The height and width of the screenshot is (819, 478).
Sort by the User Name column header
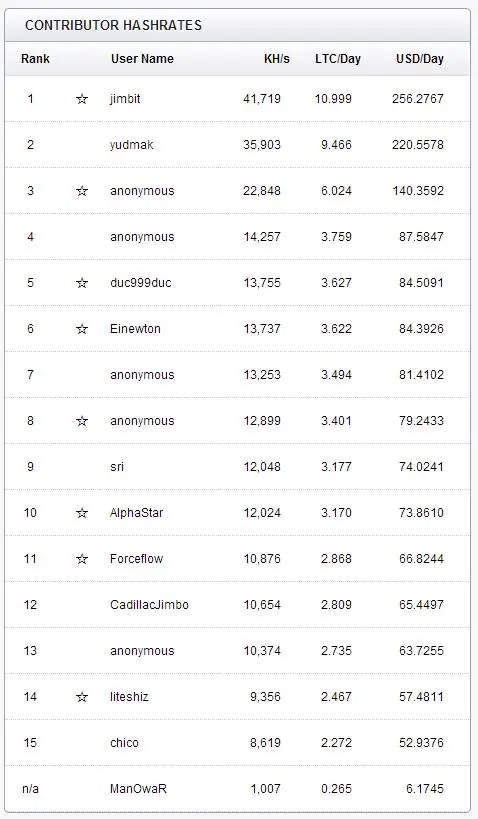(x=142, y=58)
